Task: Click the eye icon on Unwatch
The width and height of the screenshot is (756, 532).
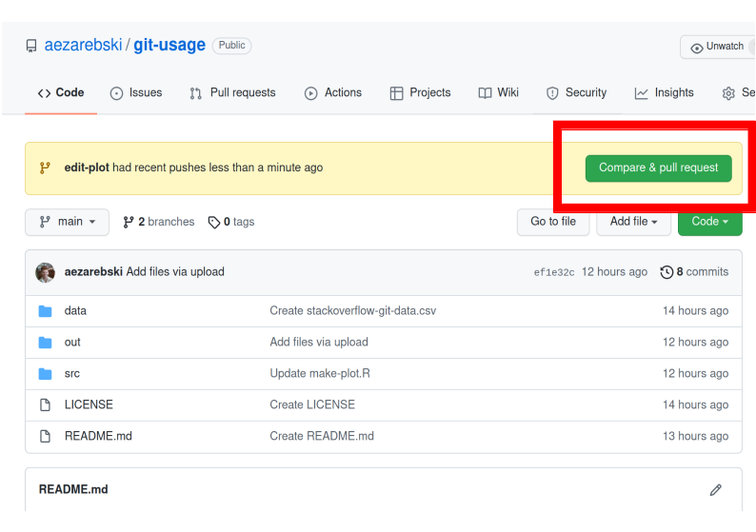Action: 696,48
